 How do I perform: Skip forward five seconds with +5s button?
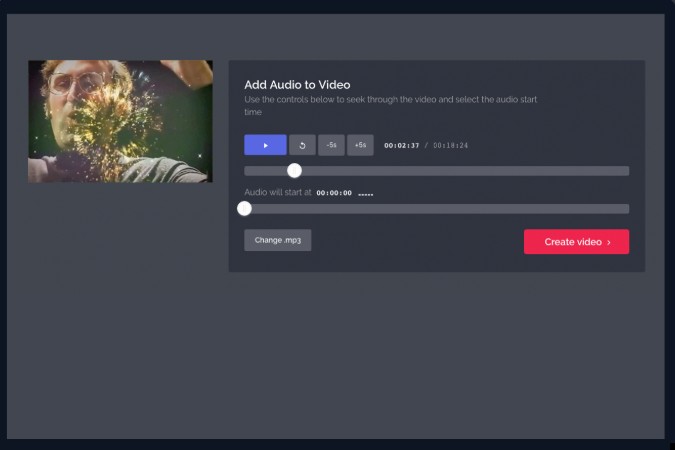(360, 145)
